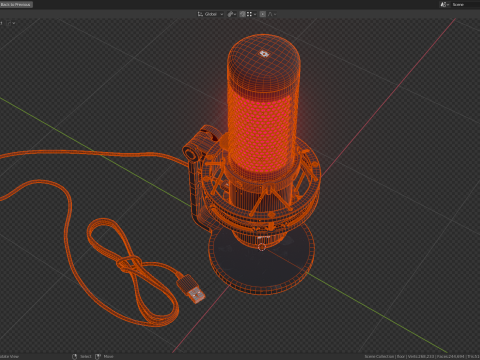The image size is (480, 360).
Task: Open the snapping options grid dropdown
Action: [x=251, y=14]
